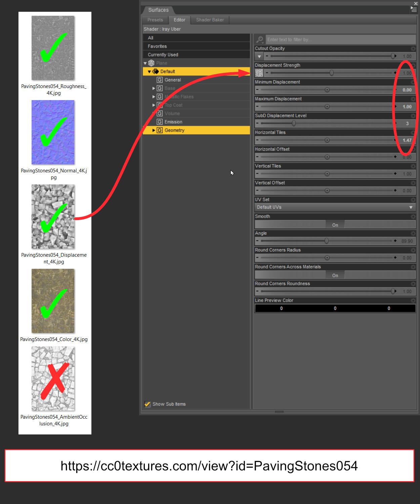This screenshot has height=504, width=420.
Task: Select the Surfaces pane tab
Action: coord(158,10)
